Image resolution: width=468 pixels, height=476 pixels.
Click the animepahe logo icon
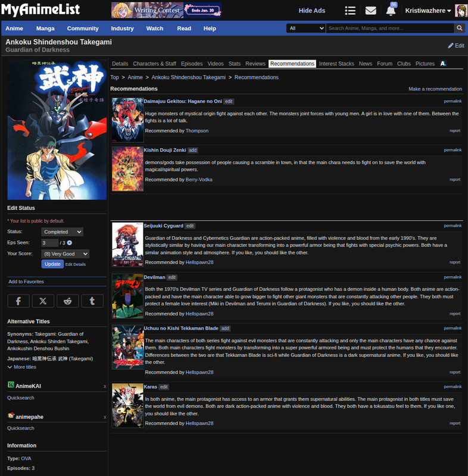(11, 415)
